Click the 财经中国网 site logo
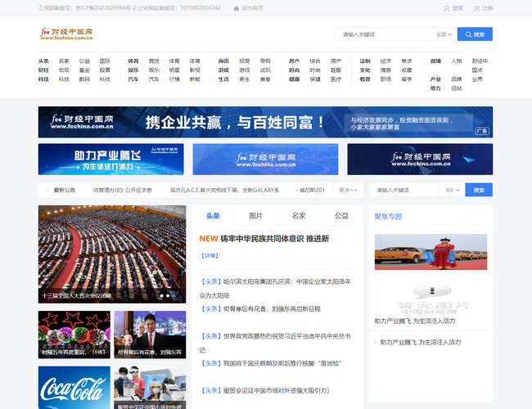 point(67,34)
